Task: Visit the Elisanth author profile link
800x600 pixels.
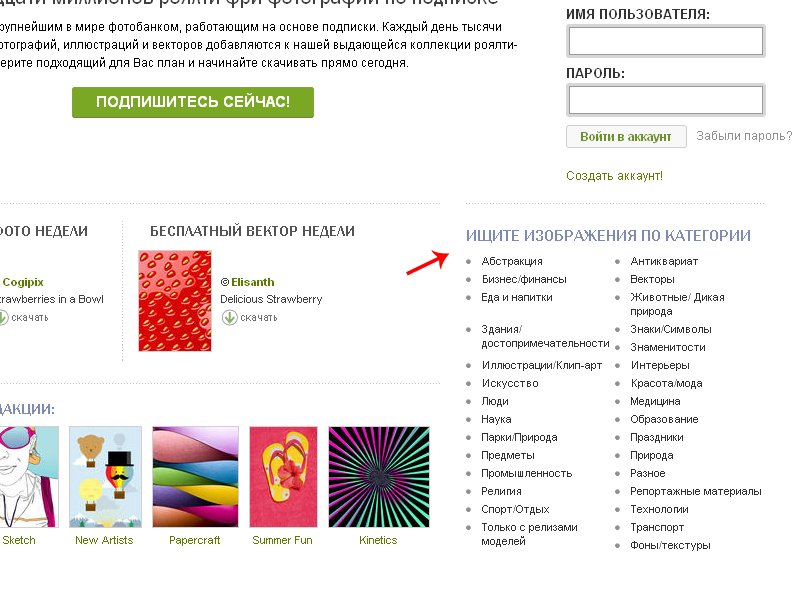Action: coord(253,282)
